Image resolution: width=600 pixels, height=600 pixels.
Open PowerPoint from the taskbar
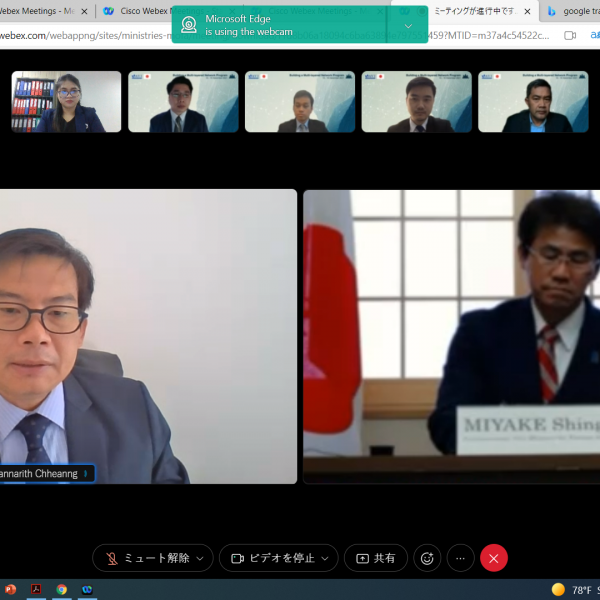10,590
